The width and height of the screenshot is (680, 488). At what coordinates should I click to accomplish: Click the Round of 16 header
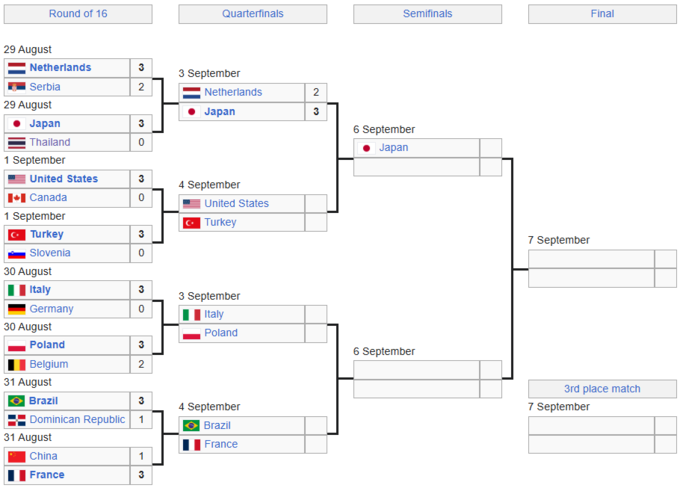[x=77, y=14]
